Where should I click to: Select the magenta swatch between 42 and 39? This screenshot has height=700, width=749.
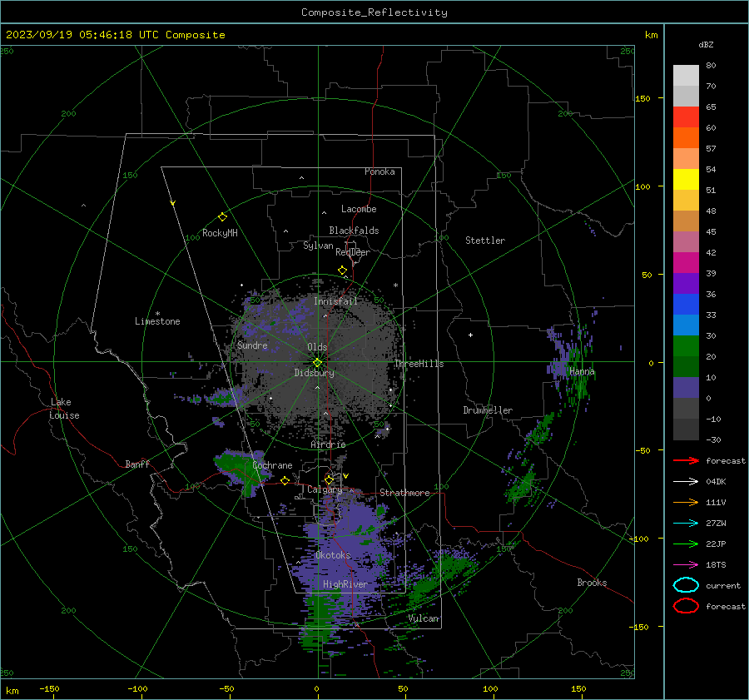(686, 263)
